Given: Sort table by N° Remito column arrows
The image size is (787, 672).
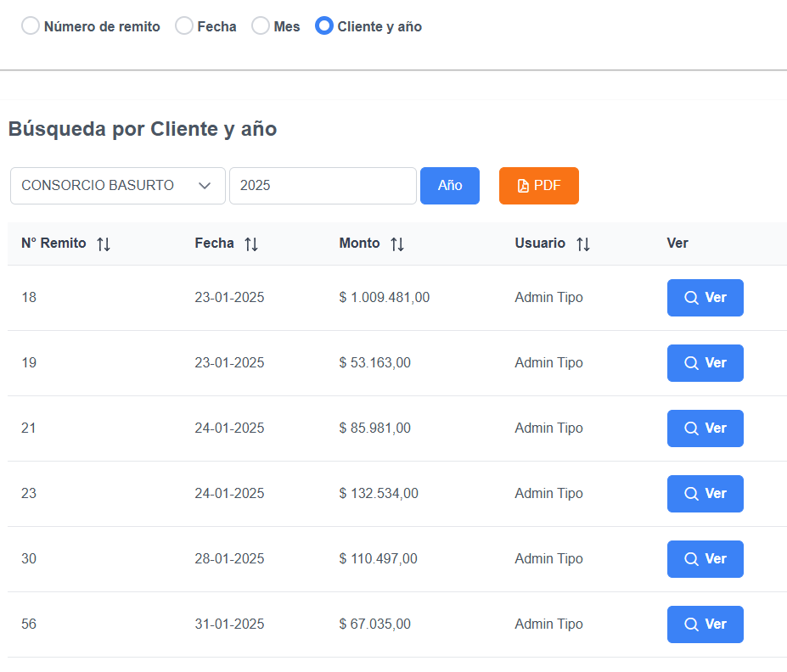Looking at the screenshot, I should (104, 244).
